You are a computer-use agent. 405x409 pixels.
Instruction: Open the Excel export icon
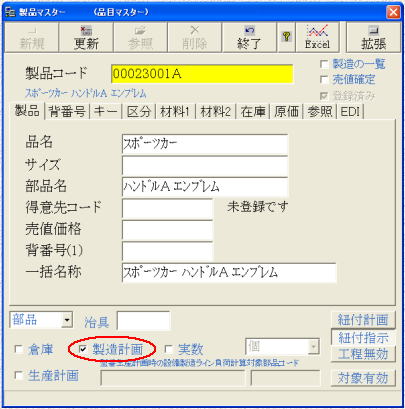318,37
